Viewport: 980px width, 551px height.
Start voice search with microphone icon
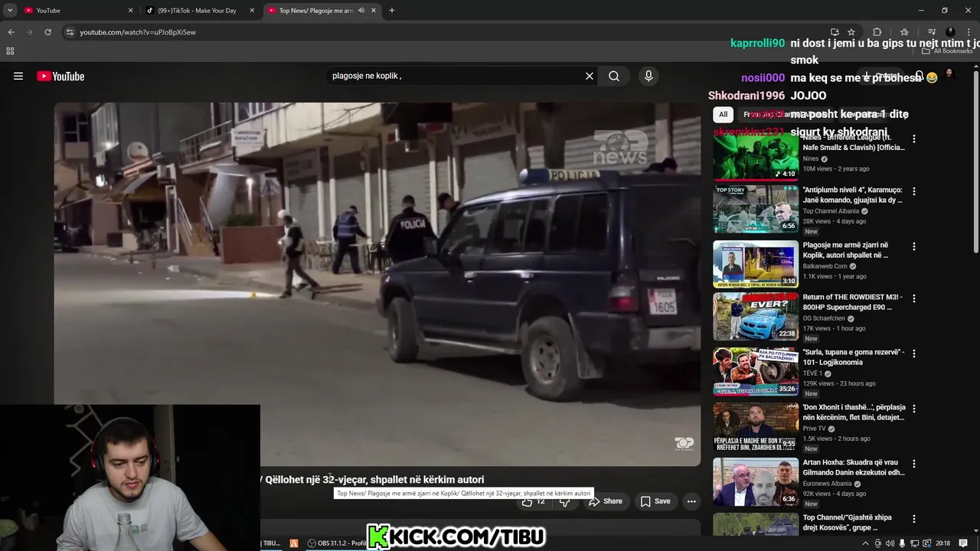(x=648, y=76)
